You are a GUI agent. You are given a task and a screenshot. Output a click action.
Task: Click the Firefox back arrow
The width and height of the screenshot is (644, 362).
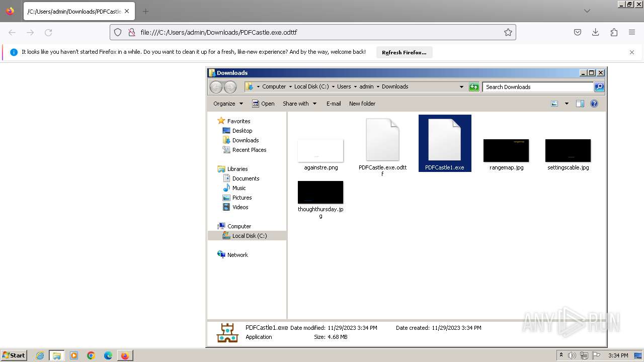(12, 32)
